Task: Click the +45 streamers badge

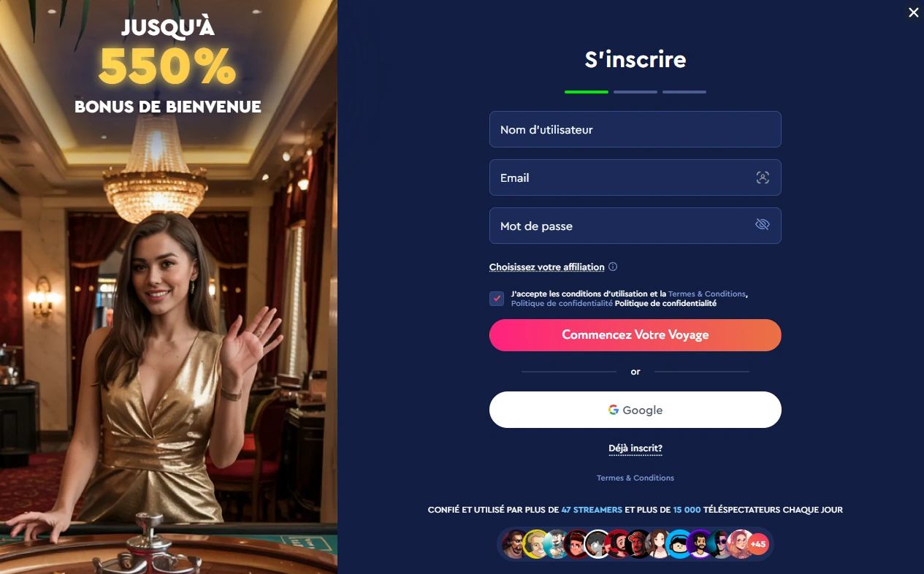Action: pyautogui.click(x=758, y=544)
